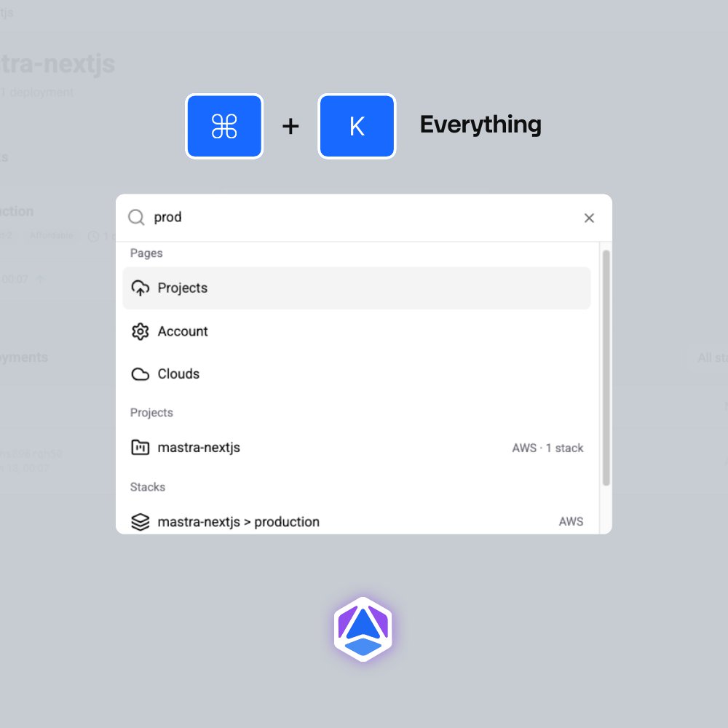The image size is (728, 728).
Task: Click the cloud icon beside Clouds
Action: click(x=141, y=374)
